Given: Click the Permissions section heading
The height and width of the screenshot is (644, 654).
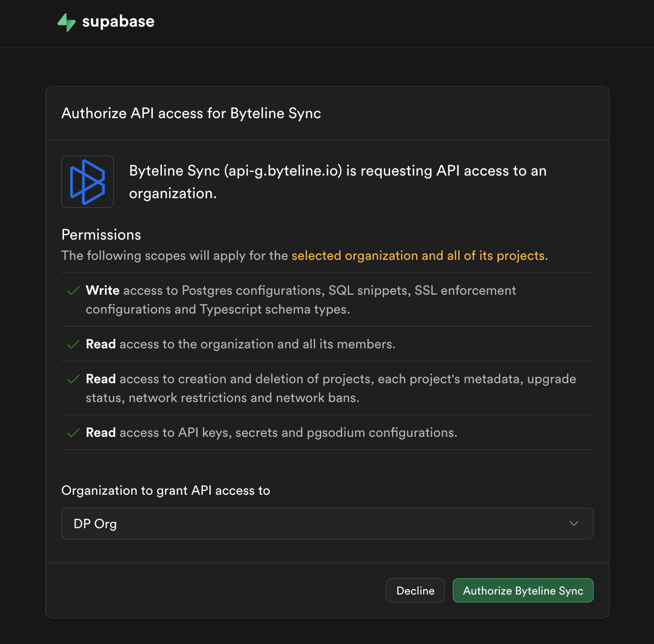Looking at the screenshot, I should tap(101, 235).
